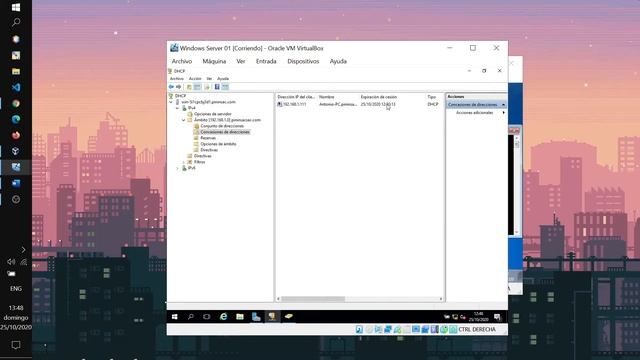Open VirtualBox Ayuda menu
The width and height of the screenshot is (640, 360).
coord(338,61)
